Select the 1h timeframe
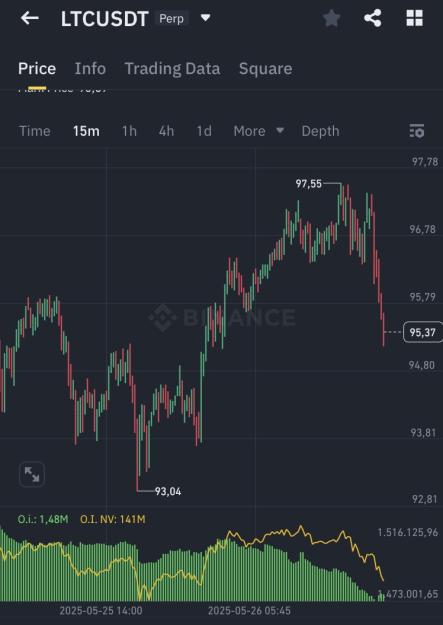The image size is (443, 625). click(x=129, y=131)
